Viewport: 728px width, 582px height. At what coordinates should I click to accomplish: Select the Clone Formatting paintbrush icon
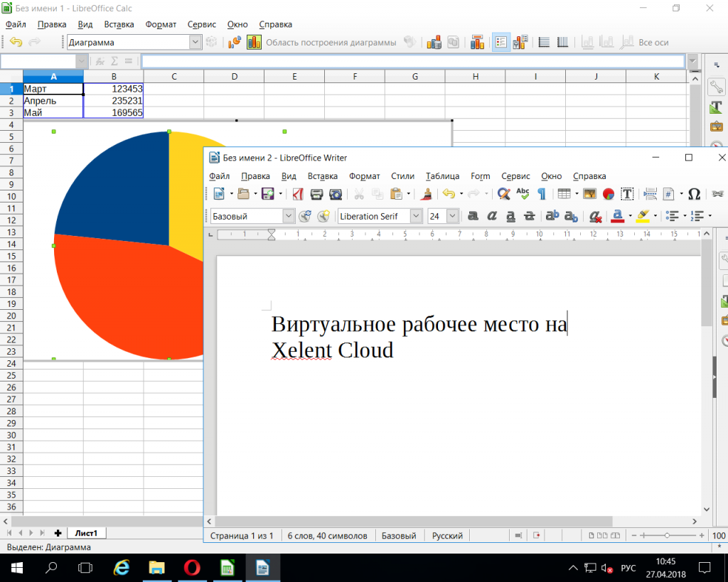point(426,194)
